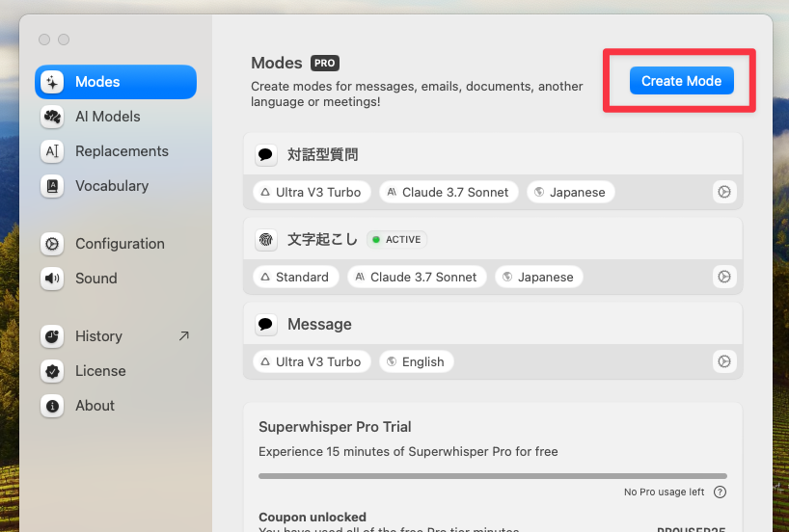The width and height of the screenshot is (789, 532).
Task: Click the ACTIVE status badge
Action: pos(397,239)
